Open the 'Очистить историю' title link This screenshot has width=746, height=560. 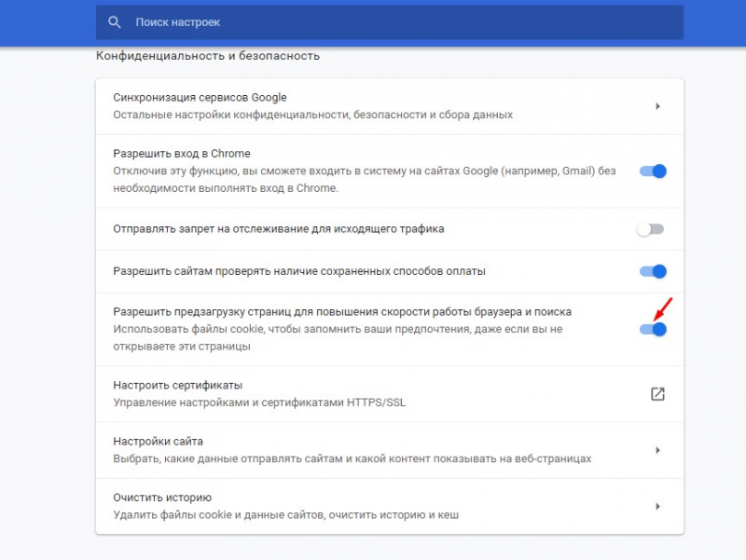pyautogui.click(x=162, y=497)
